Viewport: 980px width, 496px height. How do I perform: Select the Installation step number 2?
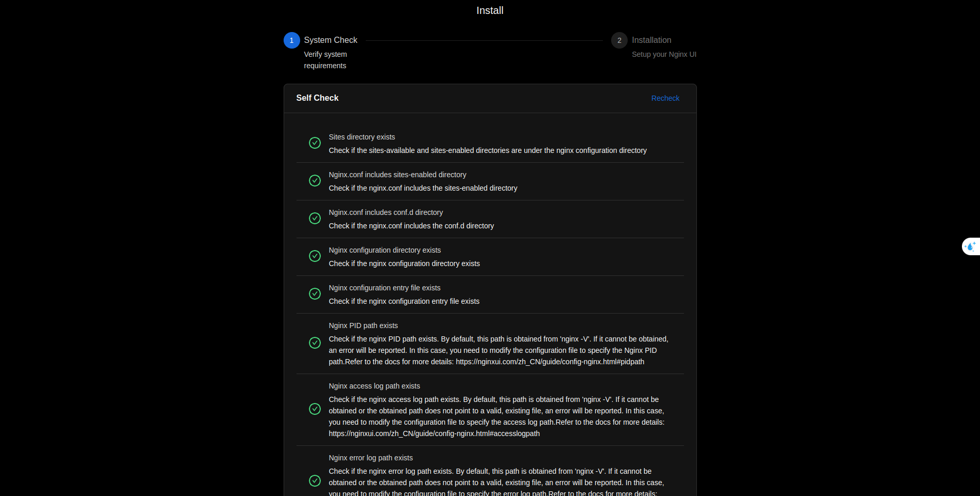click(619, 40)
